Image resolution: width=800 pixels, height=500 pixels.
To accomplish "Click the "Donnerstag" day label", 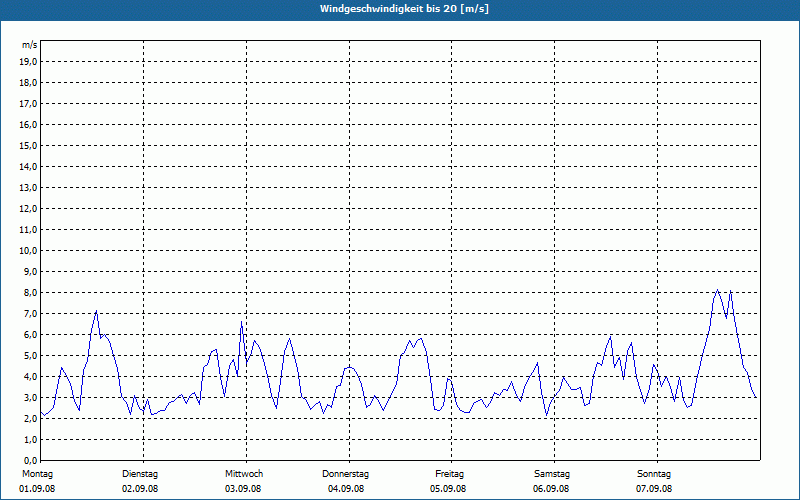I will (345, 474).
